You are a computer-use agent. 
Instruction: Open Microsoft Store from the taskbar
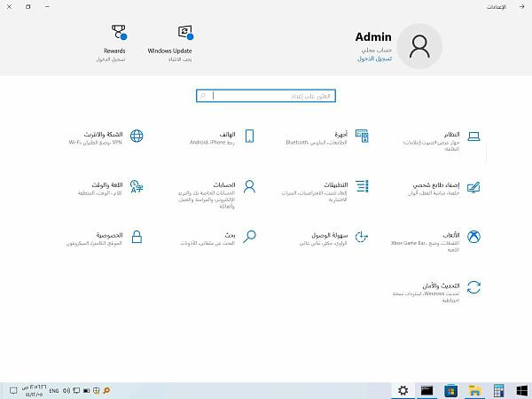(x=451, y=390)
